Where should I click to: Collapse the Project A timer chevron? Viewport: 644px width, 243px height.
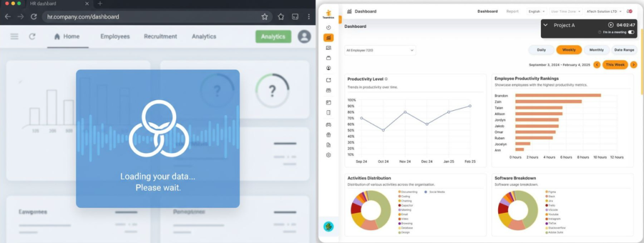(x=545, y=25)
